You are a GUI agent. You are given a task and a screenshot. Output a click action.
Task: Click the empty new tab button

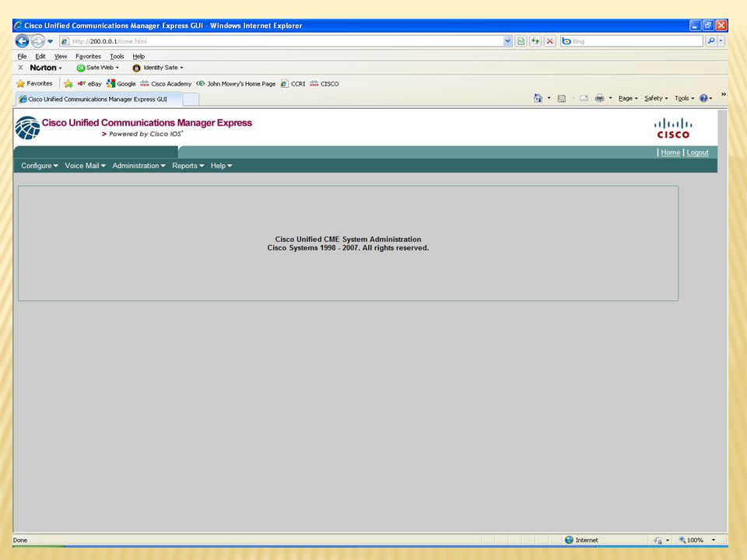191,100
